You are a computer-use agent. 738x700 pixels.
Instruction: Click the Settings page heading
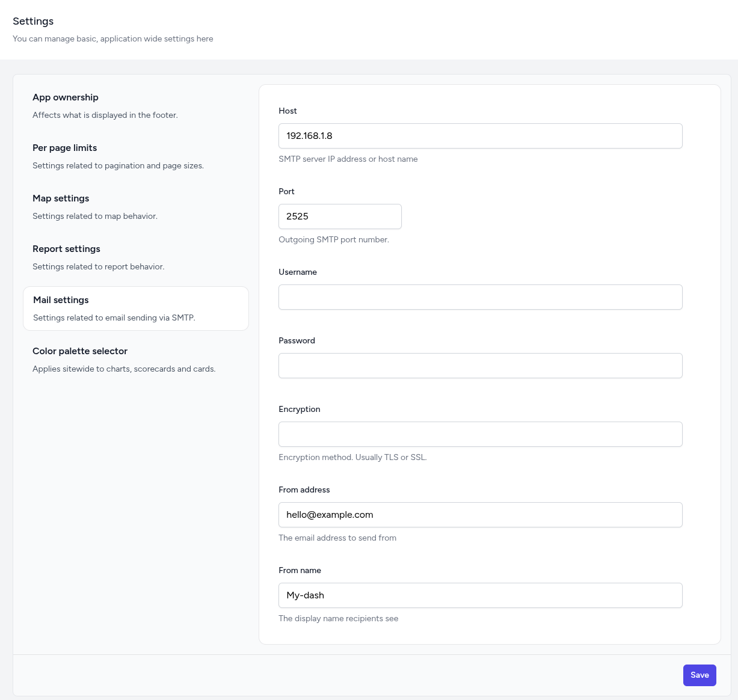[33, 21]
